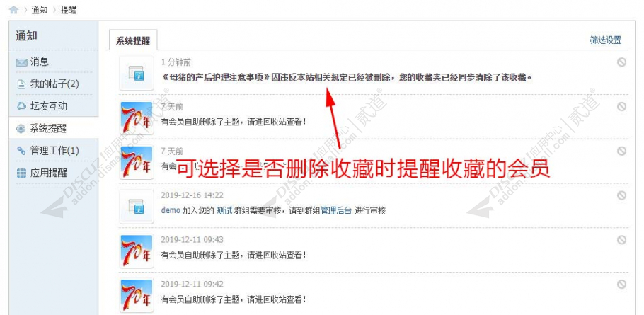Open 我的帖子(2) in the sidebar

tap(47, 84)
